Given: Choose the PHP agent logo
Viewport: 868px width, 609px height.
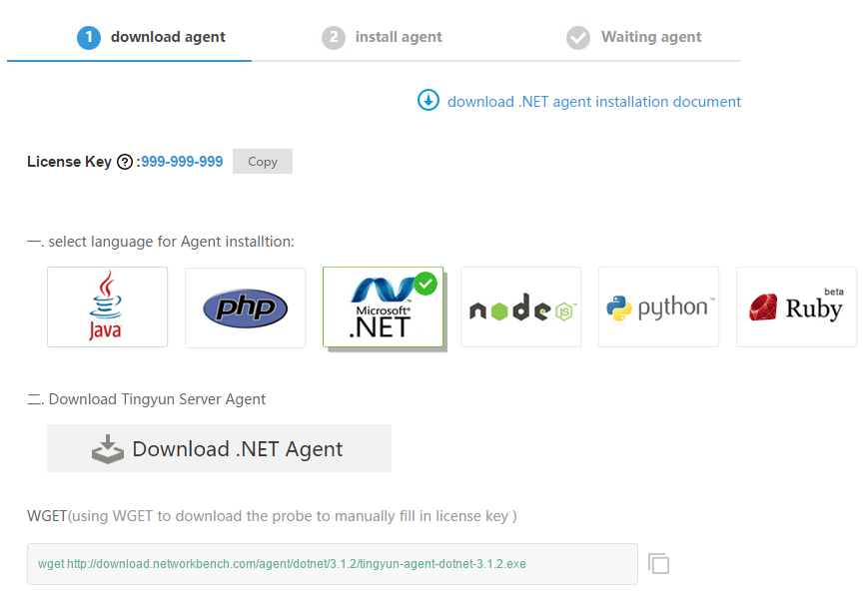Looking at the screenshot, I should coord(245,307).
